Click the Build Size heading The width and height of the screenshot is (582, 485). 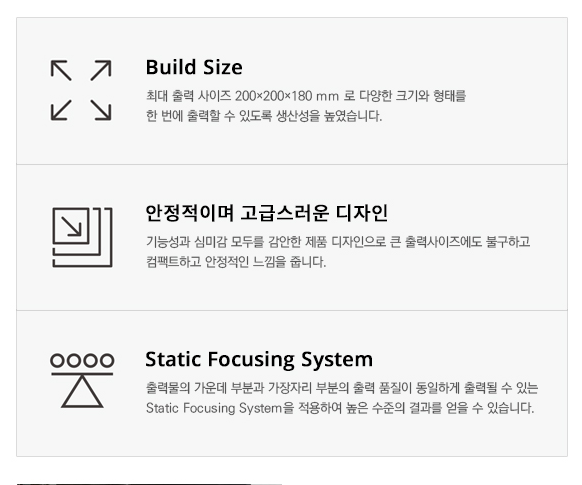(194, 68)
